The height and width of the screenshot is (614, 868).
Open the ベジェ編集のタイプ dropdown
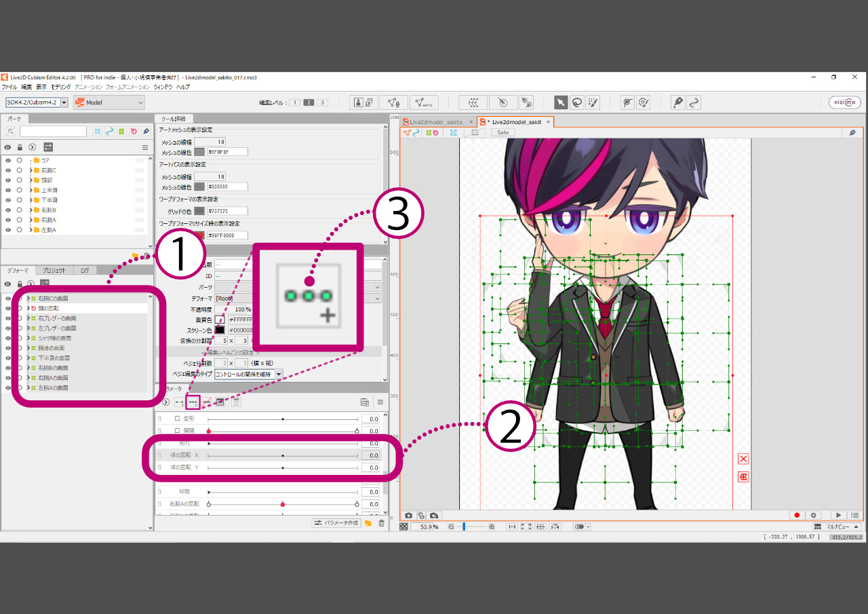coord(249,375)
